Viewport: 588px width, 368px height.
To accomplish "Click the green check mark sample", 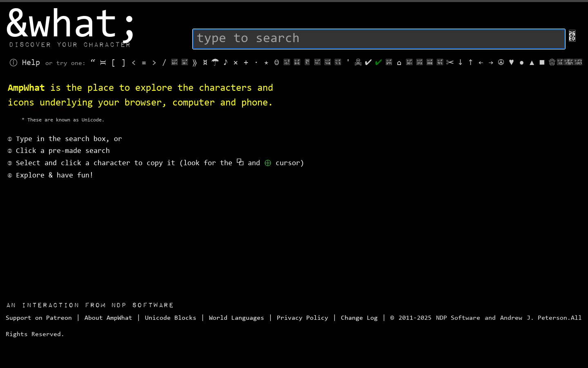I will click(x=379, y=62).
